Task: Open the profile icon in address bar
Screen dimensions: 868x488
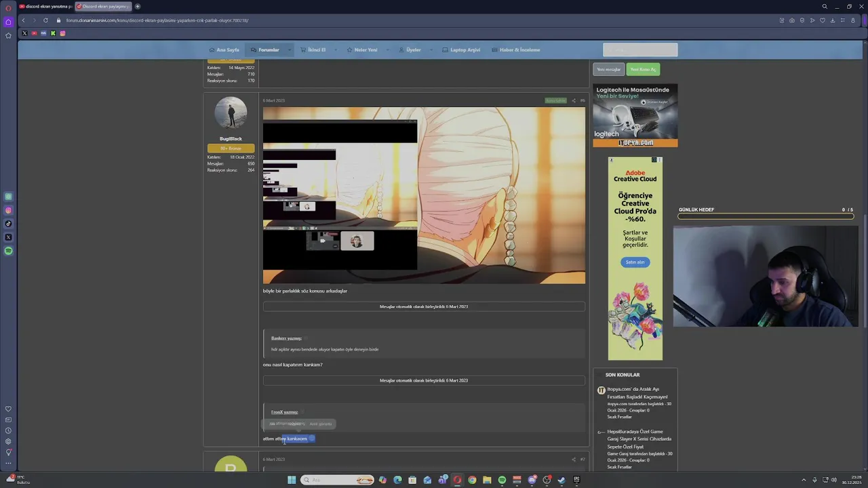Action: tap(853, 20)
